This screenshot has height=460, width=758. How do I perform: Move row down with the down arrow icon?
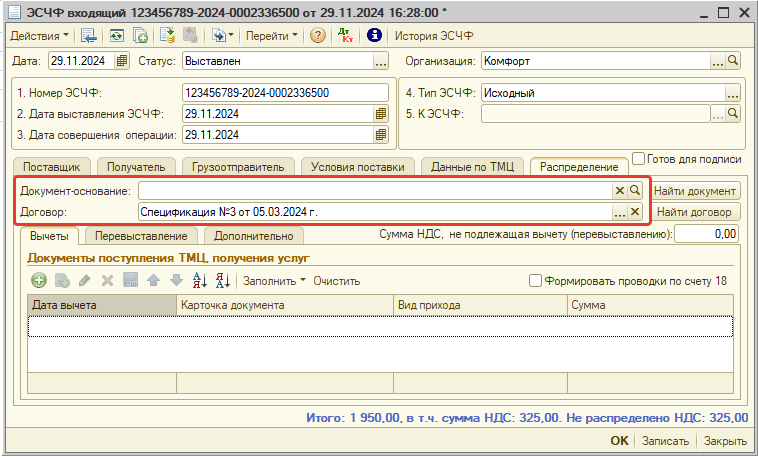(176, 280)
